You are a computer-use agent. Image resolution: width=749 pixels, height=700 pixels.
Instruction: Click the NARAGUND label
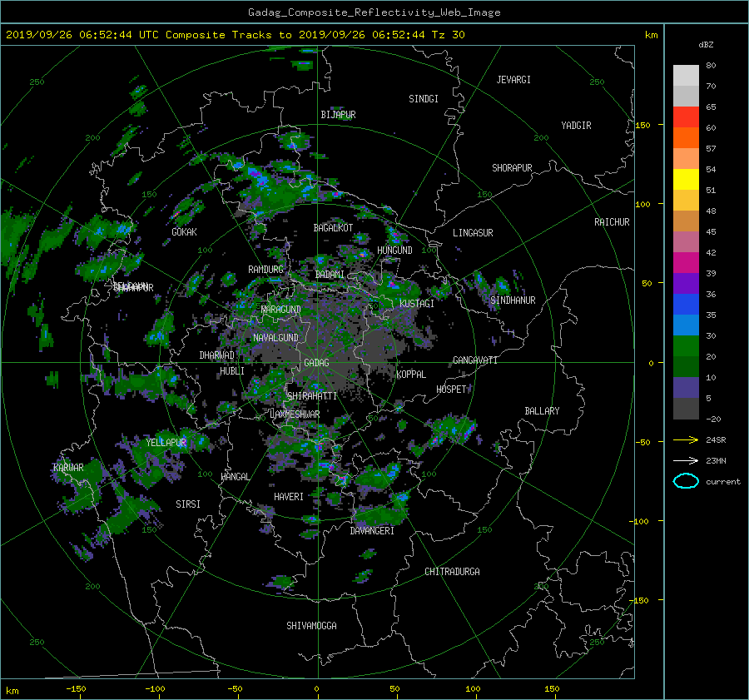pyautogui.click(x=281, y=310)
